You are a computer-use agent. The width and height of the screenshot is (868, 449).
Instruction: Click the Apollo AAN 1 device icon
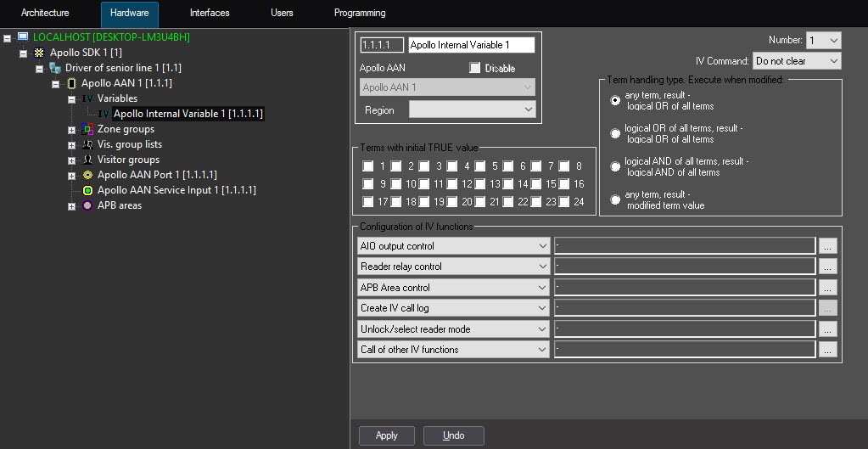[x=70, y=83]
